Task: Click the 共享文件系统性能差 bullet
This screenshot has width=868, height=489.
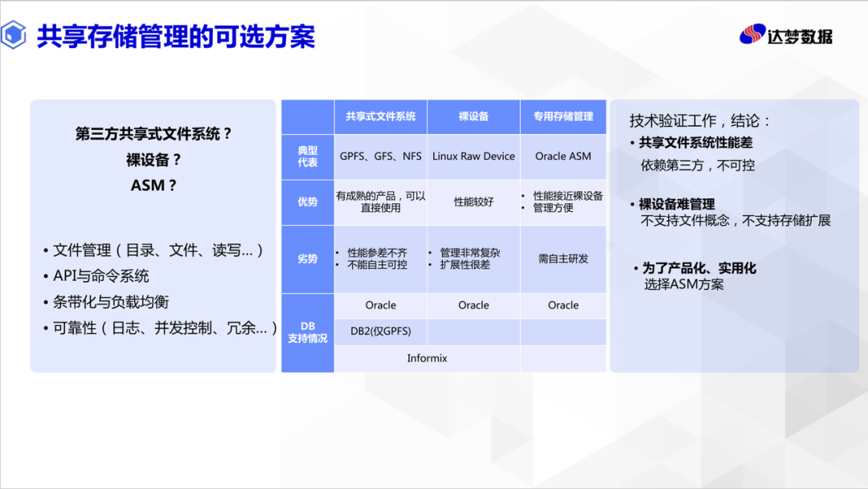Action: [691, 143]
